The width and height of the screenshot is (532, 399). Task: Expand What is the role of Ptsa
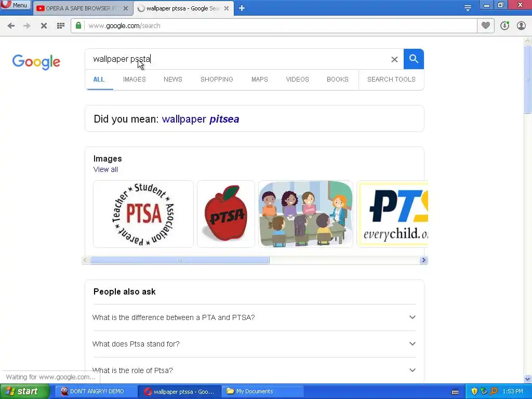coord(254,370)
